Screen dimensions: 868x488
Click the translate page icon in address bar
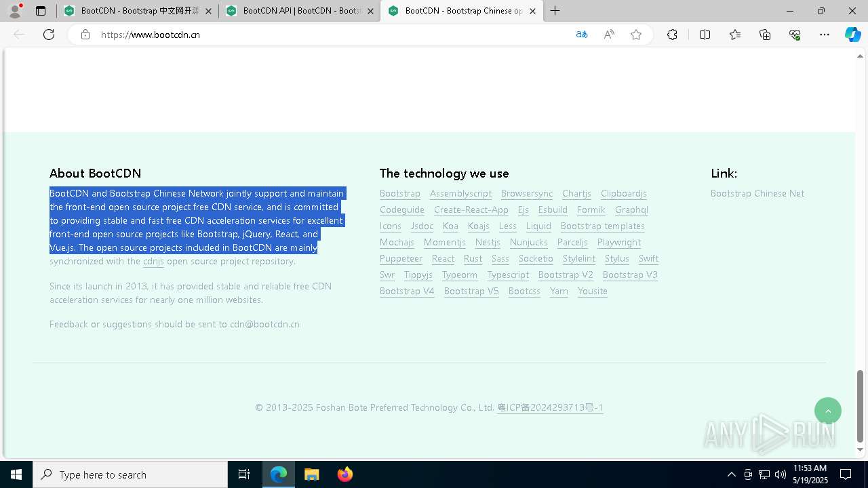click(x=582, y=35)
